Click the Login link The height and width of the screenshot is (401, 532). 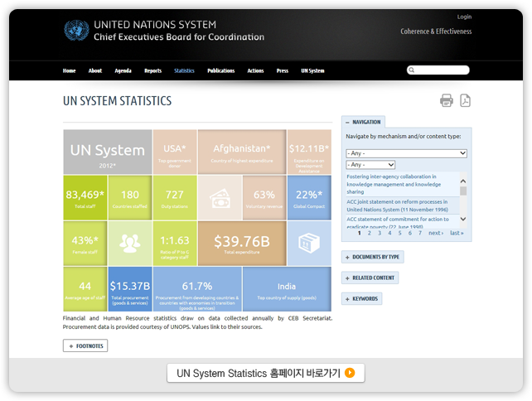(x=464, y=17)
